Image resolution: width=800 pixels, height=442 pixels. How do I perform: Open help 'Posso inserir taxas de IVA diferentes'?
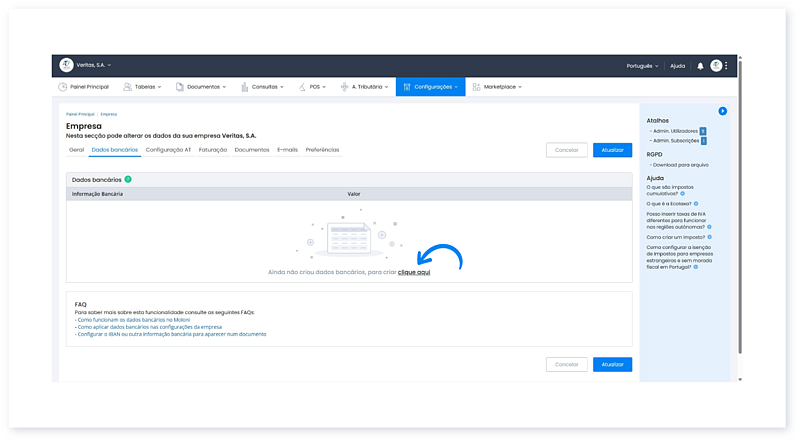(677, 220)
